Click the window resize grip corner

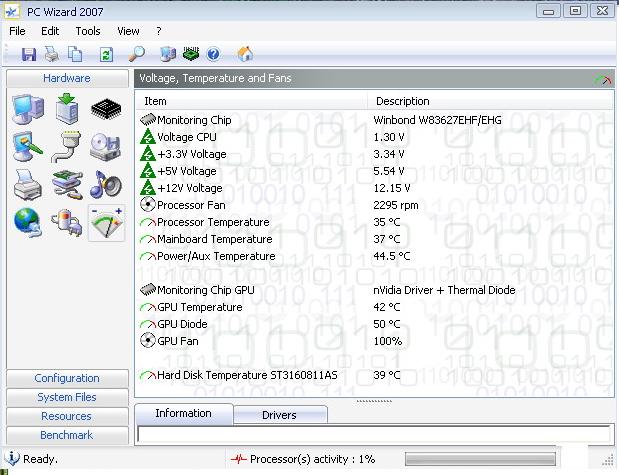tap(607, 461)
